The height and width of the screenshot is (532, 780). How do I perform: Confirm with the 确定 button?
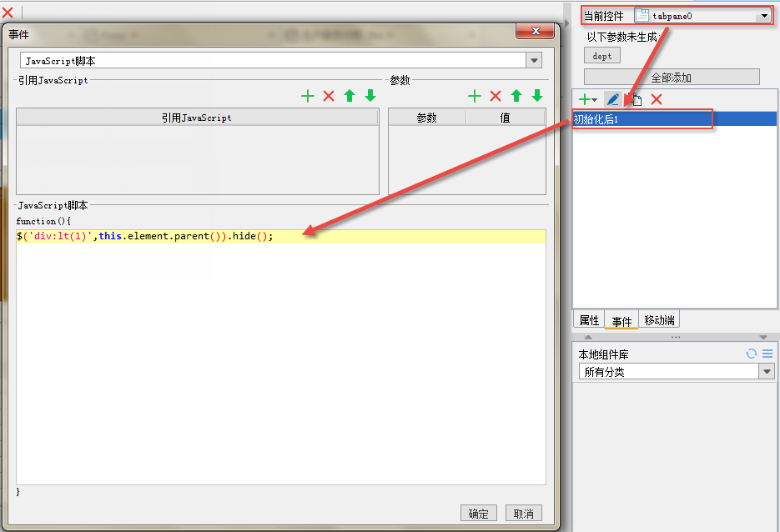pos(479,513)
